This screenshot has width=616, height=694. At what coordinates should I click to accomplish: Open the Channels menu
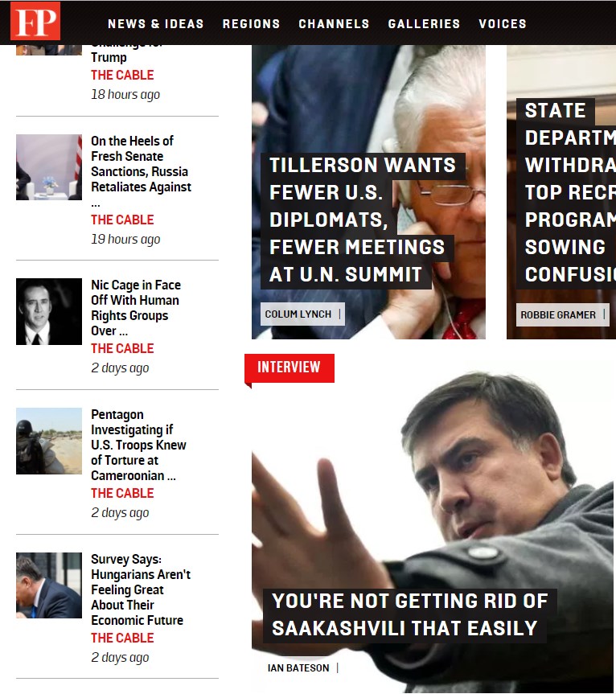click(334, 24)
